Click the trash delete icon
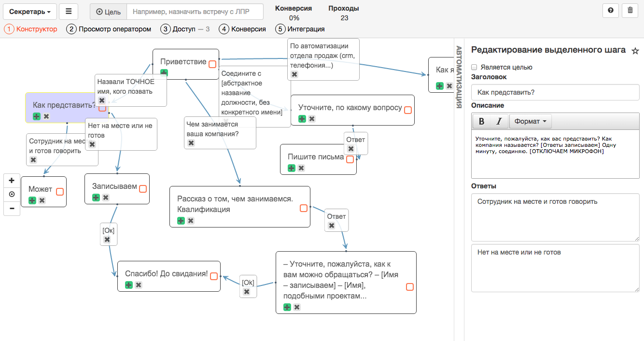The height and width of the screenshot is (341, 644). pos(630,11)
